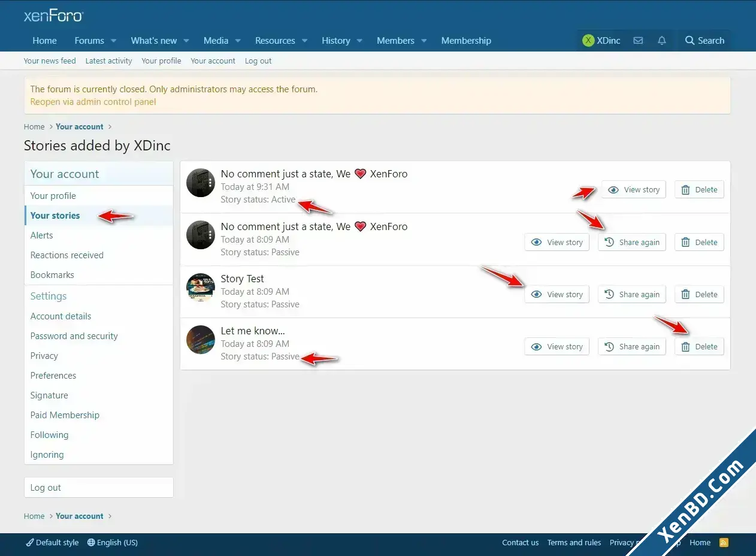This screenshot has width=756, height=556.
Task: Open Your news feed sub-nav link
Action: pos(50,61)
